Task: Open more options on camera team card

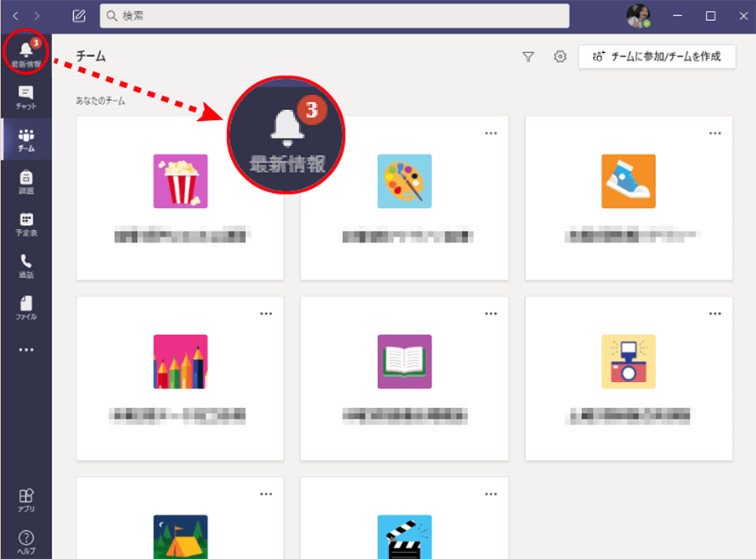Action: (x=715, y=314)
